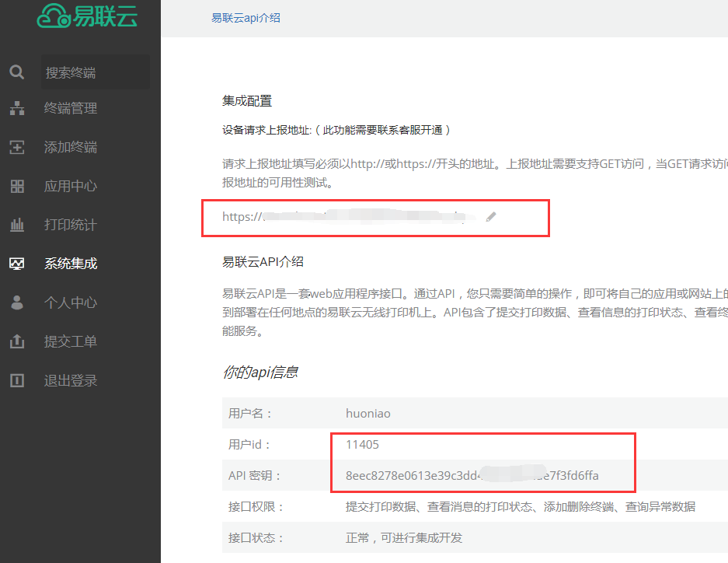Choose 提交工单 in the sidebar
The height and width of the screenshot is (563, 728).
[x=71, y=341]
